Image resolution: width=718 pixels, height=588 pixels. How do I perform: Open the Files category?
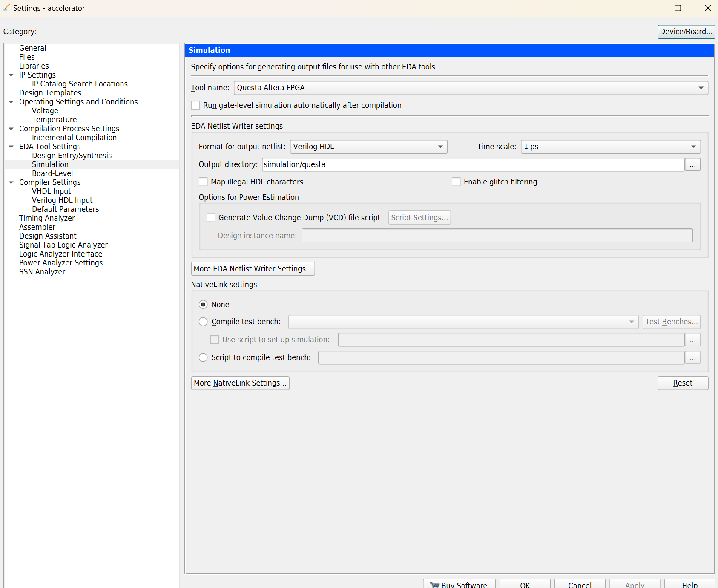tap(27, 57)
